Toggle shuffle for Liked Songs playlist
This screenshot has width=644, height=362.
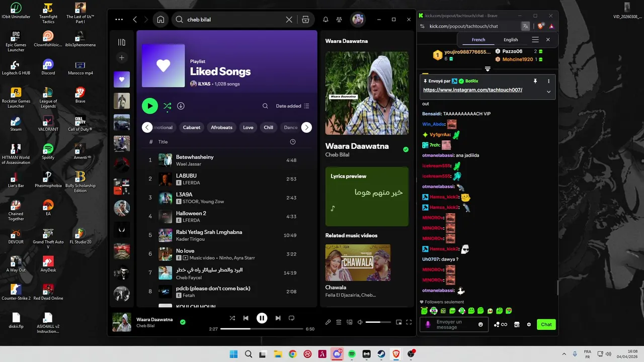pyautogui.click(x=167, y=106)
